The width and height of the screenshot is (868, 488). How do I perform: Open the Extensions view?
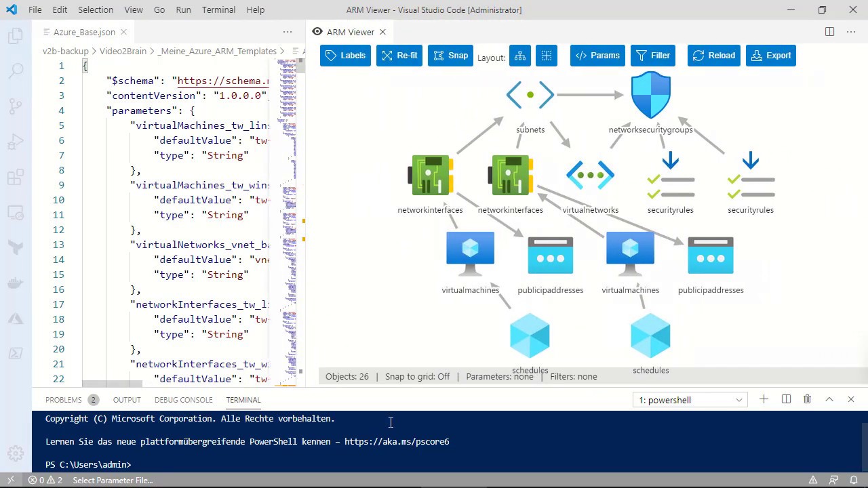coord(15,178)
